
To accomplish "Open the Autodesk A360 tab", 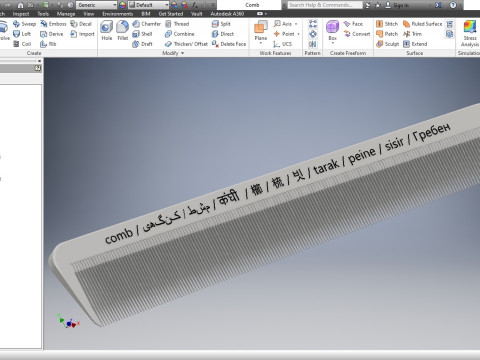I will [227, 14].
